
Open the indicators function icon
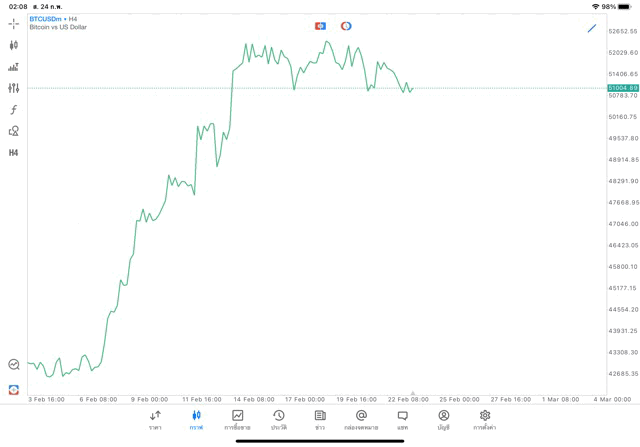[14, 110]
